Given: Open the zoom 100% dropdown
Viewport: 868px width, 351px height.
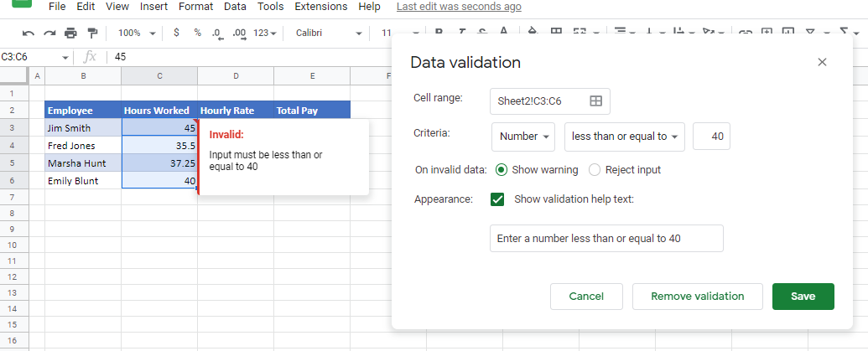Looking at the screenshot, I should tap(137, 34).
